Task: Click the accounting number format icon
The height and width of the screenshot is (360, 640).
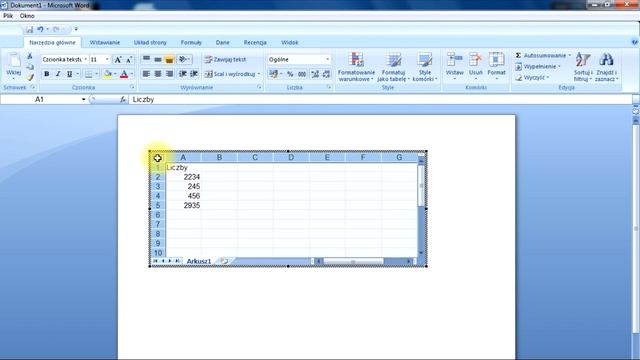Action: point(273,74)
